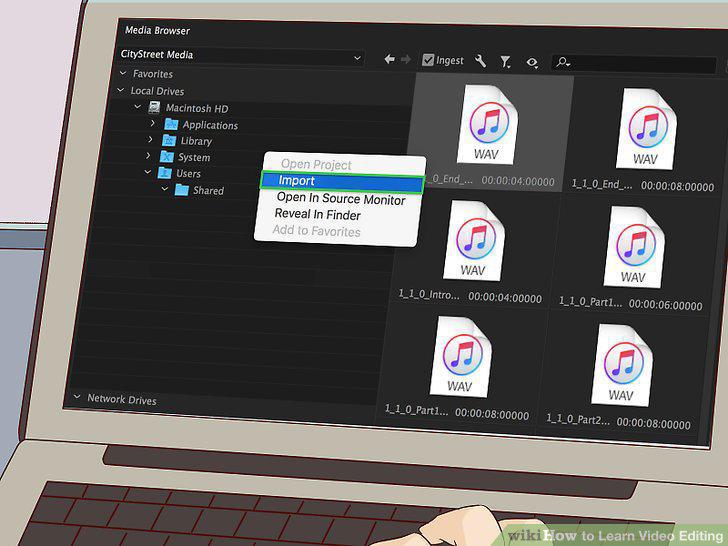
Task: Collapse the Local Drives section
Action: point(121,90)
